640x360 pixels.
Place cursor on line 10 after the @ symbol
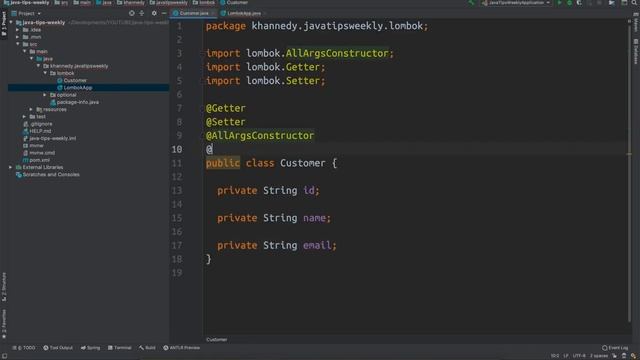[x=213, y=149]
